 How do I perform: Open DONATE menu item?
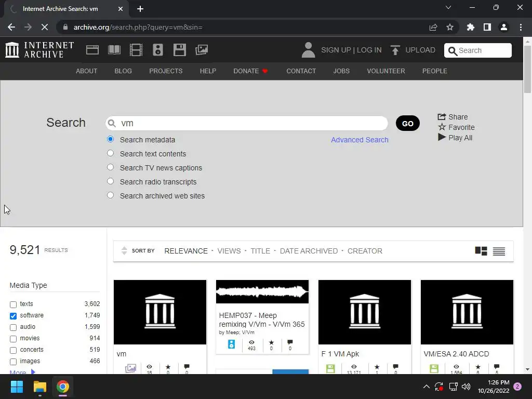pyautogui.click(x=250, y=71)
